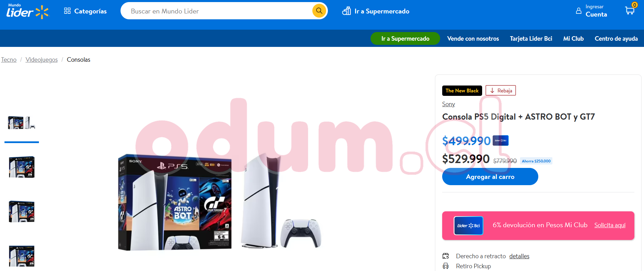Focus the Buscar en Mundo Lider field
Viewport: 644px width, 271px height.
click(220, 11)
